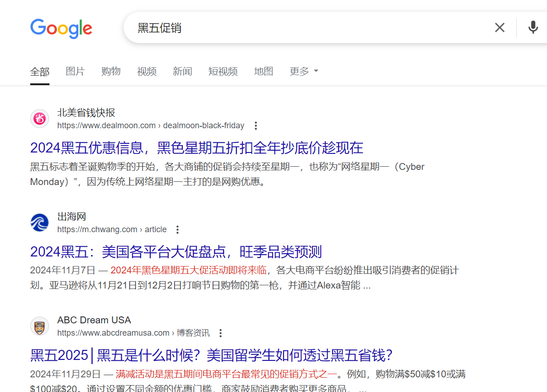Open the 新闻 tab

point(182,71)
